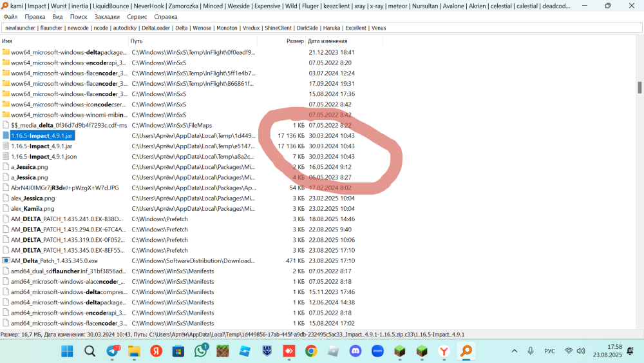The width and height of the screenshot is (644, 363).
Task: Expand hidden system tray icons chevron
Action: [x=514, y=351]
